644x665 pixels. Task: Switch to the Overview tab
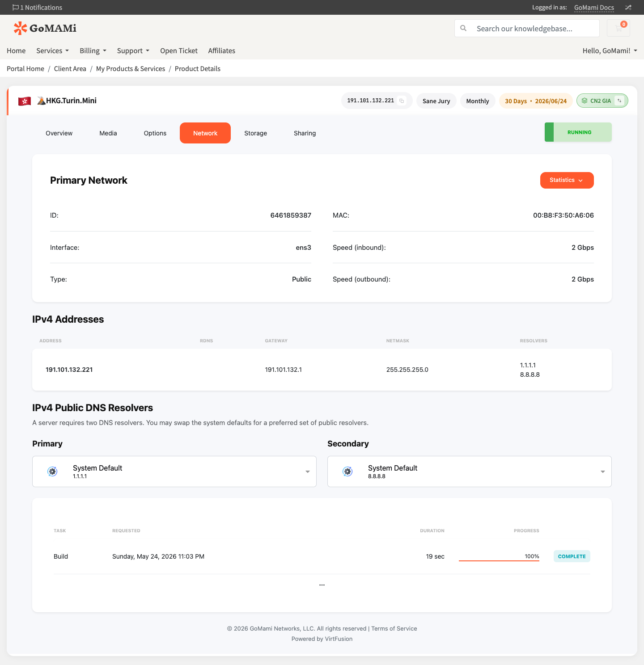(59, 133)
